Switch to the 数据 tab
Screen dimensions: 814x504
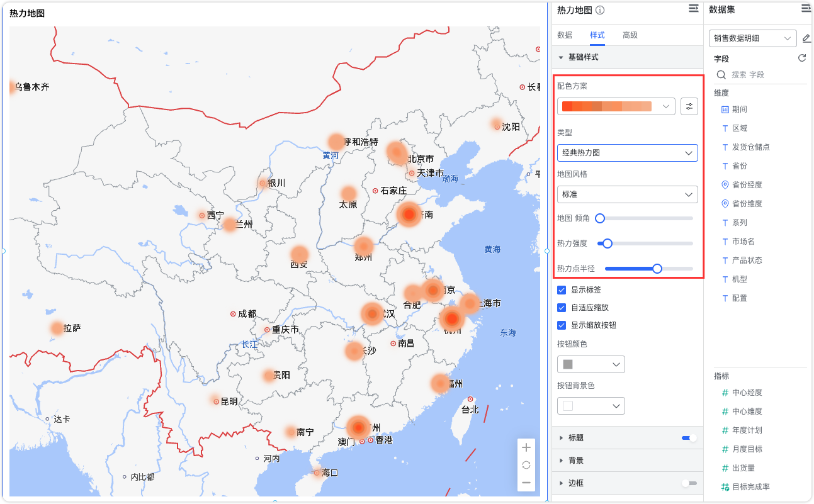pyautogui.click(x=565, y=35)
